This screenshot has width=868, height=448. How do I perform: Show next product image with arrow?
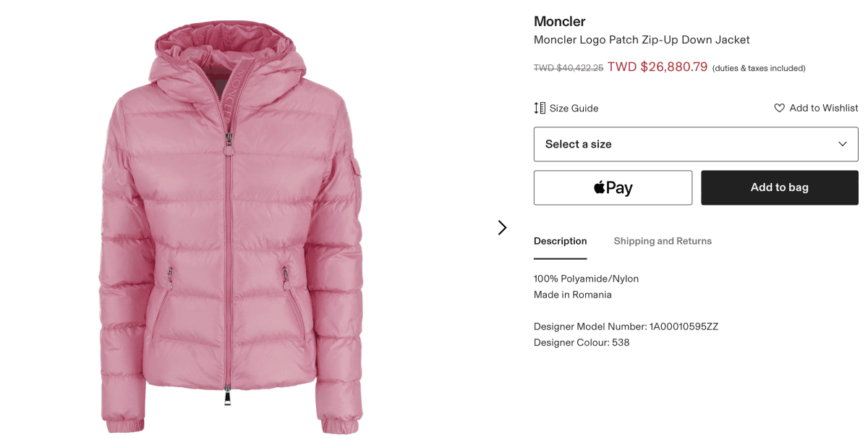(502, 227)
